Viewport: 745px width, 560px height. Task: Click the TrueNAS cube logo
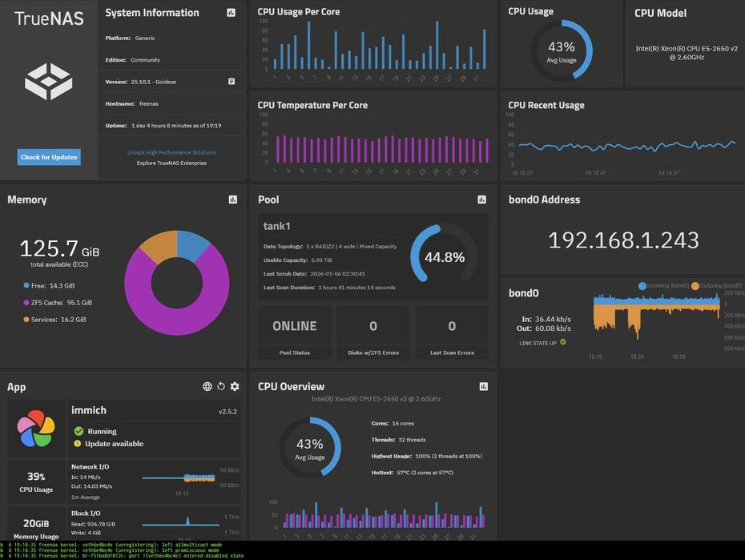(48, 81)
